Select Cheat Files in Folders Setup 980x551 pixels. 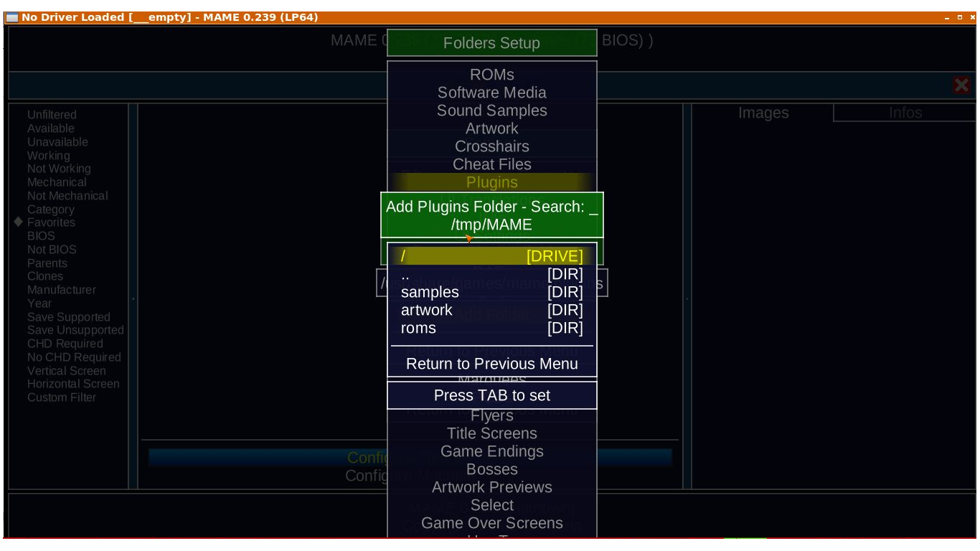click(x=491, y=164)
